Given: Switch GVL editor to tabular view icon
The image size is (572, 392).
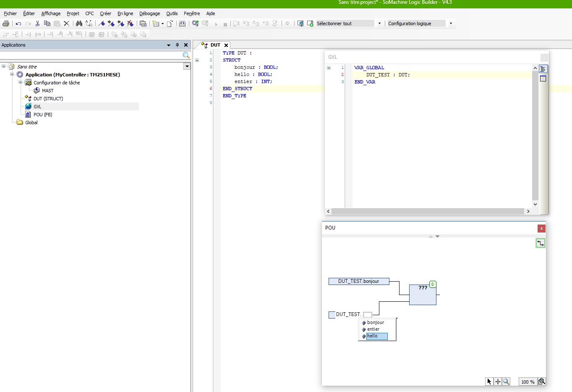Looking at the screenshot, I should [x=543, y=78].
